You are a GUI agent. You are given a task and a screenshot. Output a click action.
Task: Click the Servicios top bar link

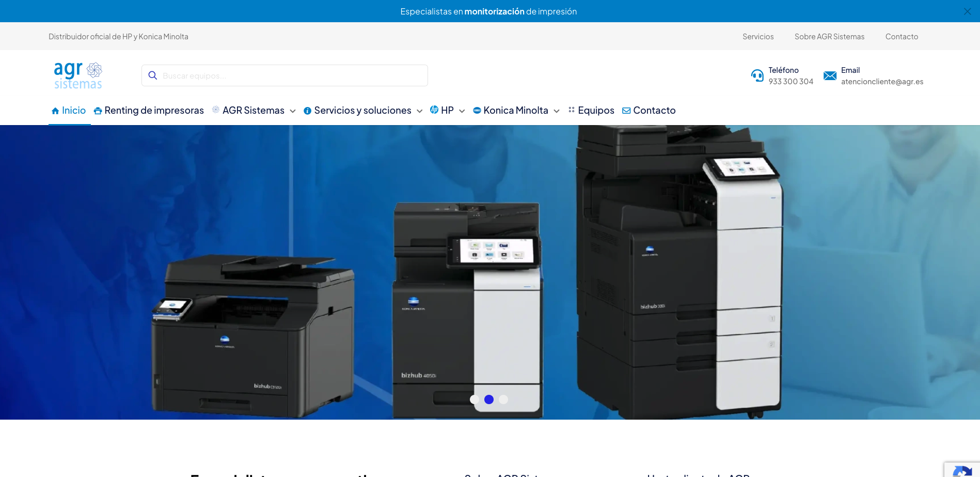click(x=758, y=37)
